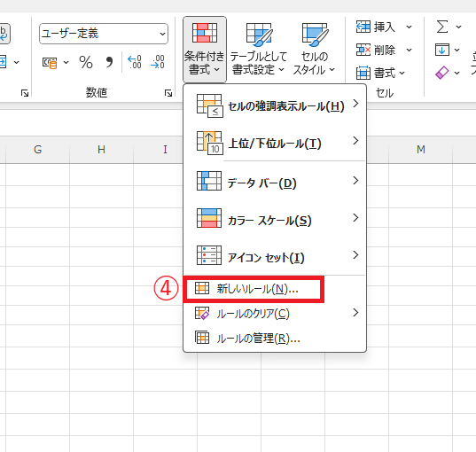Image resolution: width=476 pixels, height=452 pixels.
Task: Expand the Clear dropdown arrow
Action: pos(456,74)
